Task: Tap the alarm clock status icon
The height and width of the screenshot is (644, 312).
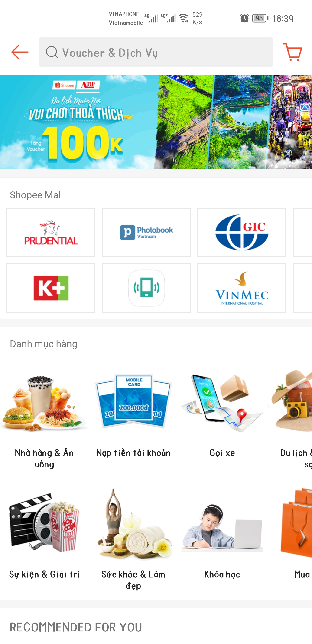Action: [x=244, y=18]
